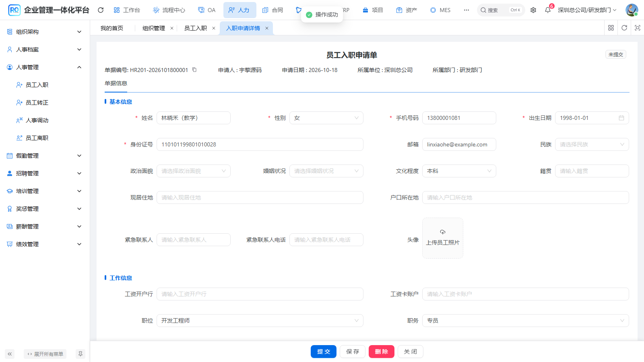
Task: Open the settings gear in top bar
Action: (533, 10)
